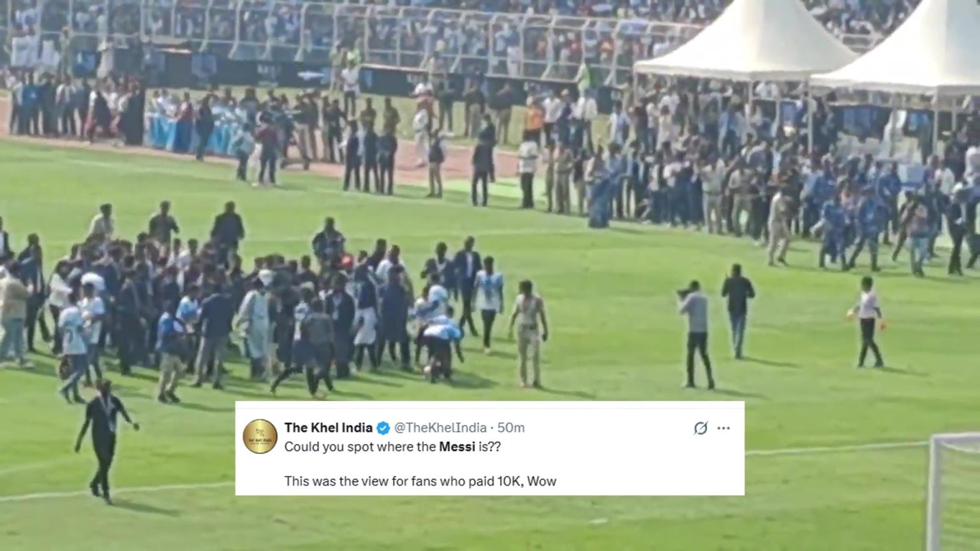This screenshot has width=980, height=551.
Task: Click the empty grass below the tweet card
Action: 485,523
